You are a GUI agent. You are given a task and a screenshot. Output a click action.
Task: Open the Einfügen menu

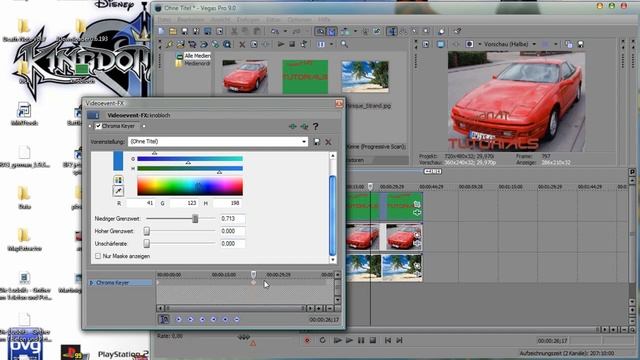point(248,19)
